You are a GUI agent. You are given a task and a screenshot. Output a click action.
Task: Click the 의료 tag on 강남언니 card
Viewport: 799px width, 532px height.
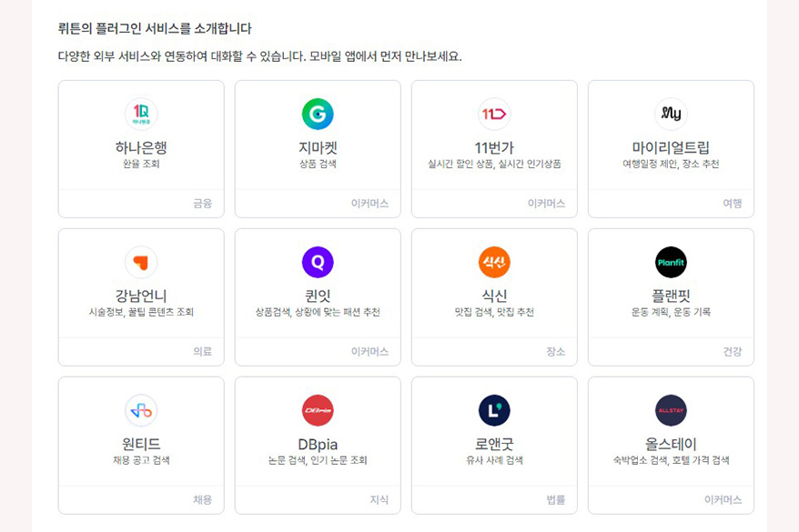click(202, 349)
